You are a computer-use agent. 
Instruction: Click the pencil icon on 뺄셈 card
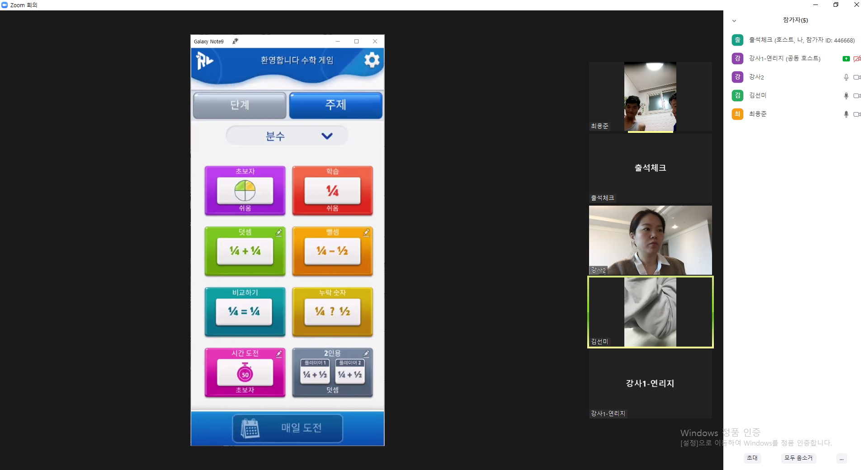click(x=366, y=232)
